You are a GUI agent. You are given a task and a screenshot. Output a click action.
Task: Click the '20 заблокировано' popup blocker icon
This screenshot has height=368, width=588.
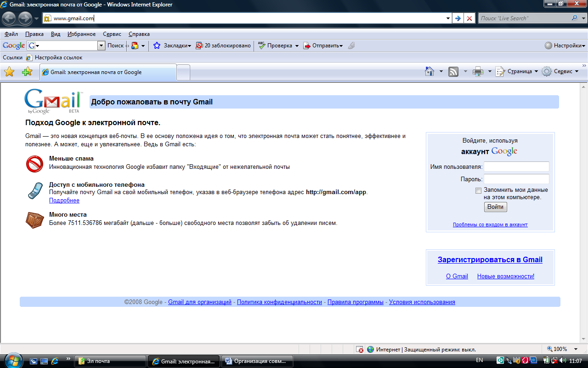point(199,46)
